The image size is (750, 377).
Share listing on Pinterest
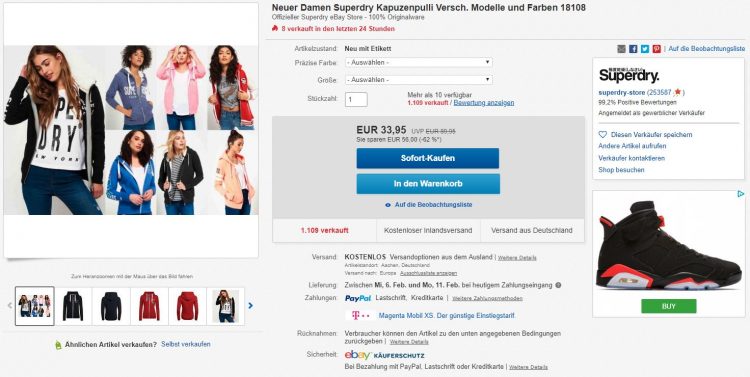click(657, 49)
